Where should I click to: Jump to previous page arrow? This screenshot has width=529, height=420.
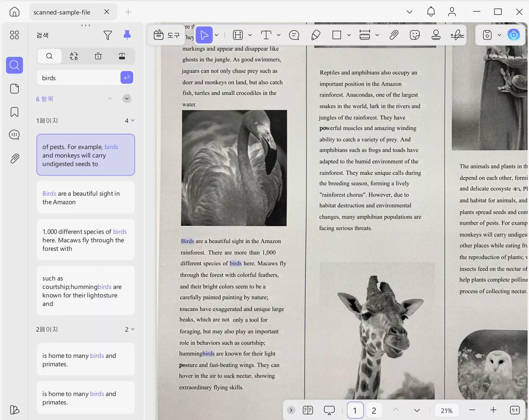click(x=396, y=410)
